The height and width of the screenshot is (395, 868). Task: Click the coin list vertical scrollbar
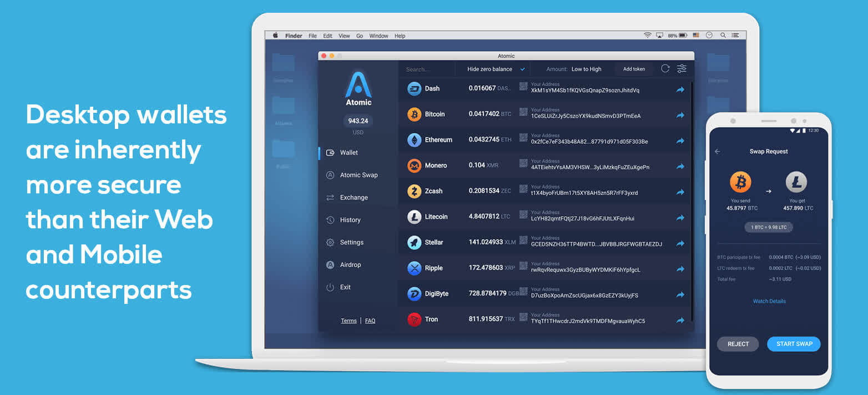(692, 203)
